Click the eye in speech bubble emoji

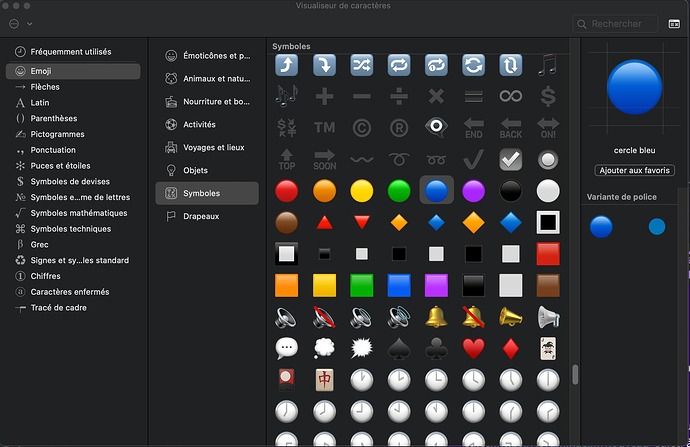tap(436, 128)
